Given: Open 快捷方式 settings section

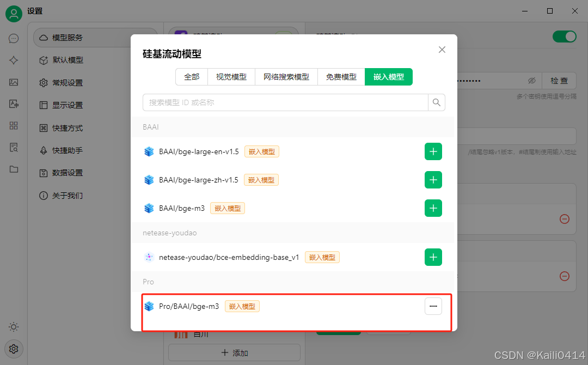Looking at the screenshot, I should pos(95,128).
